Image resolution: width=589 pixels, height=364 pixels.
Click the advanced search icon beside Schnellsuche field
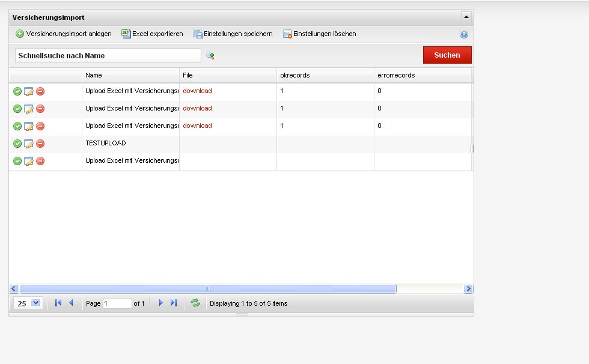(210, 55)
